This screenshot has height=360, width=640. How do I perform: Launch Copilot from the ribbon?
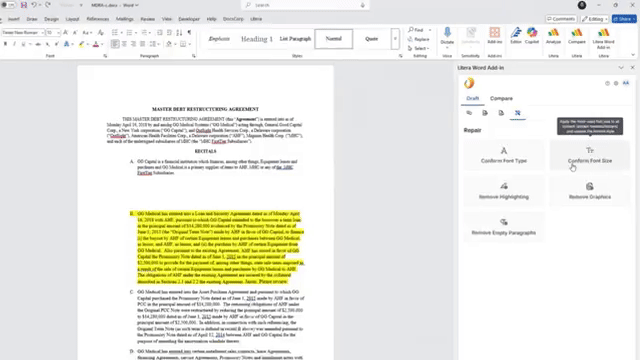532,36
